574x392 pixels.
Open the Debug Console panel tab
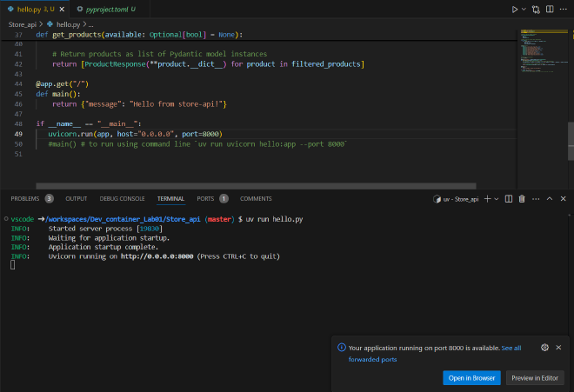click(122, 198)
